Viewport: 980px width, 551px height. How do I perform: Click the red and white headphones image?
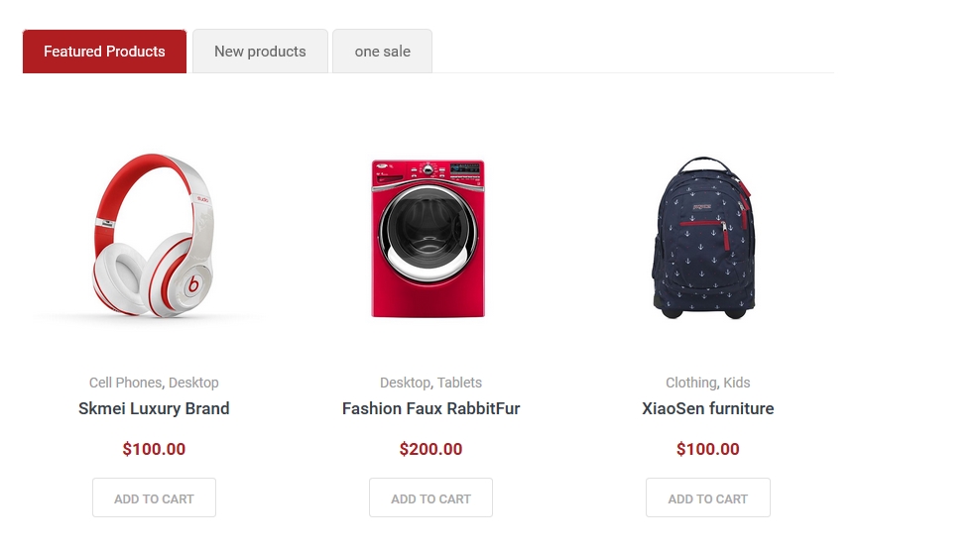[154, 236]
